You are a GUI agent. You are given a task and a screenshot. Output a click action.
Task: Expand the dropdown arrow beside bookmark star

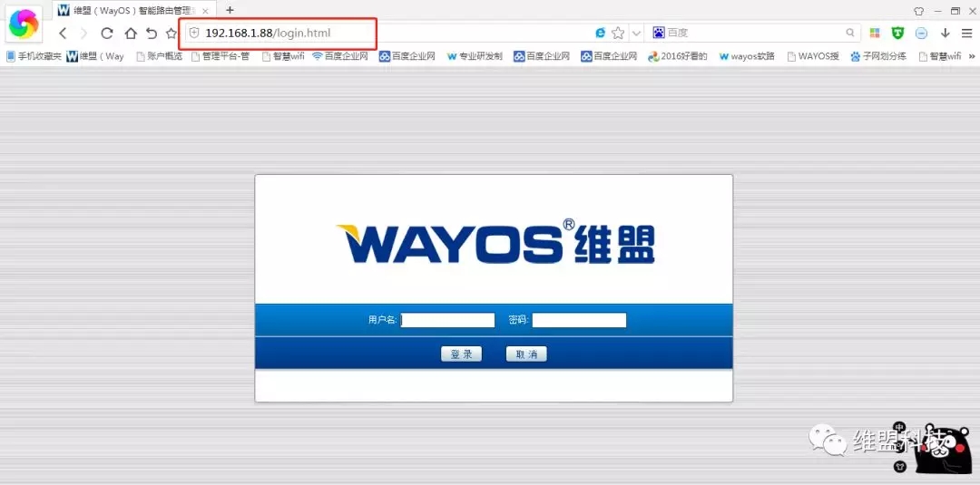[636, 33]
